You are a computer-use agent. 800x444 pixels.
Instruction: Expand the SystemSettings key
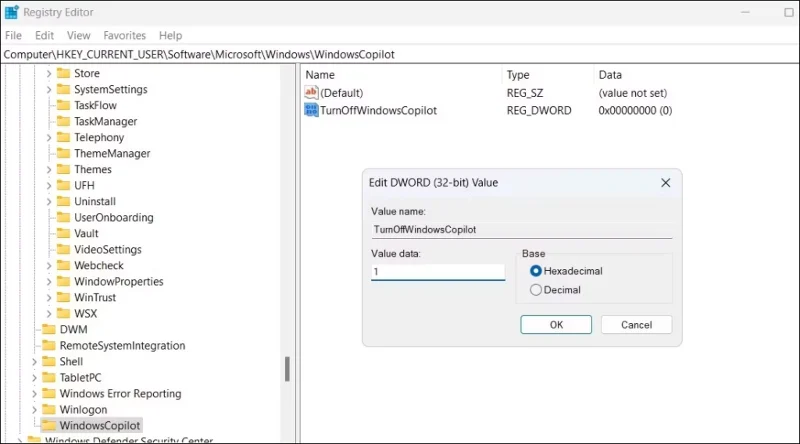49,89
